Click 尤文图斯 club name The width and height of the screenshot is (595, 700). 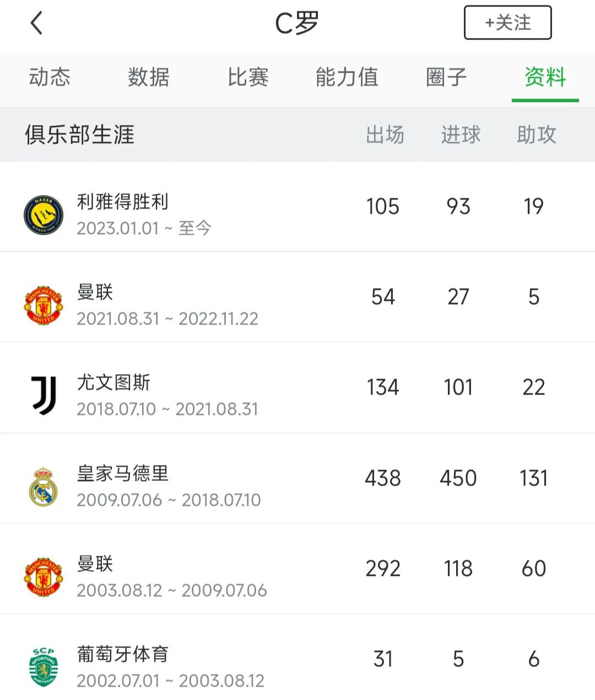pos(113,383)
